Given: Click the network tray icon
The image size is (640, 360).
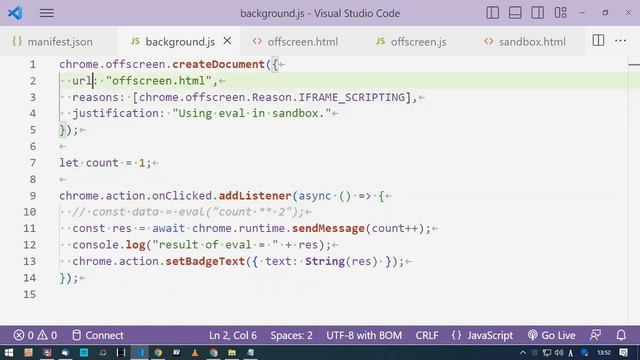Looking at the screenshot, I should click(x=547, y=353).
